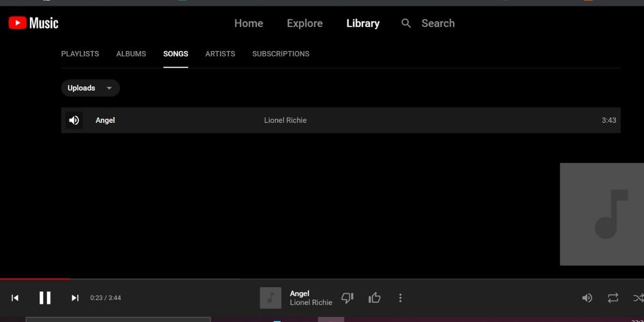Select the song Angel by Lionel Richie

pyautogui.click(x=105, y=120)
